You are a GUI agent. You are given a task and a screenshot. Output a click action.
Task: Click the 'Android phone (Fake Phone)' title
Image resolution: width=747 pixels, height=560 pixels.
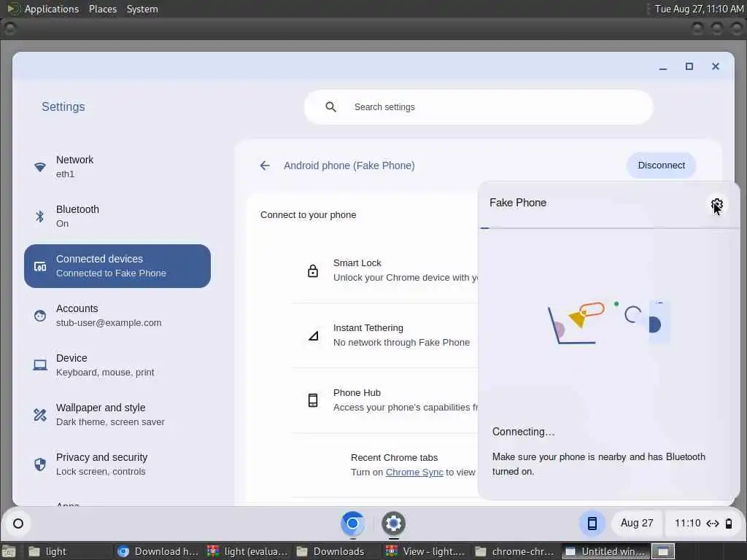click(x=349, y=166)
